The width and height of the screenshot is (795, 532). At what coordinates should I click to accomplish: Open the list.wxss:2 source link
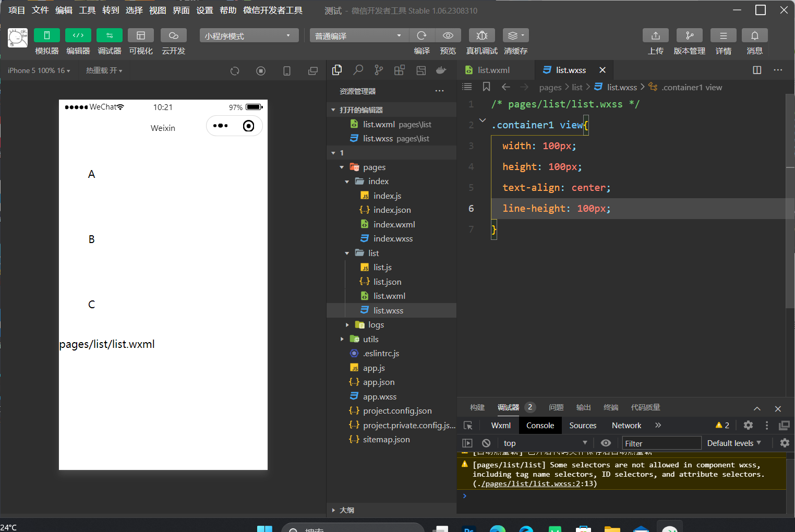531,484
